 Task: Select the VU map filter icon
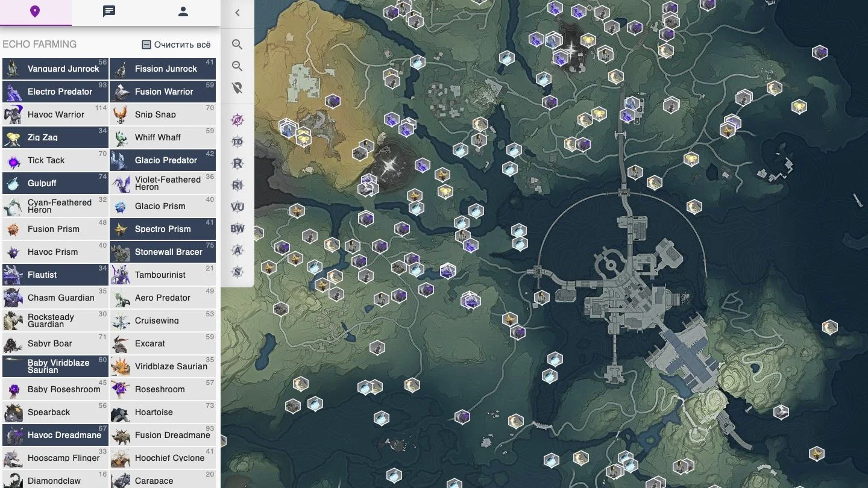click(x=237, y=207)
